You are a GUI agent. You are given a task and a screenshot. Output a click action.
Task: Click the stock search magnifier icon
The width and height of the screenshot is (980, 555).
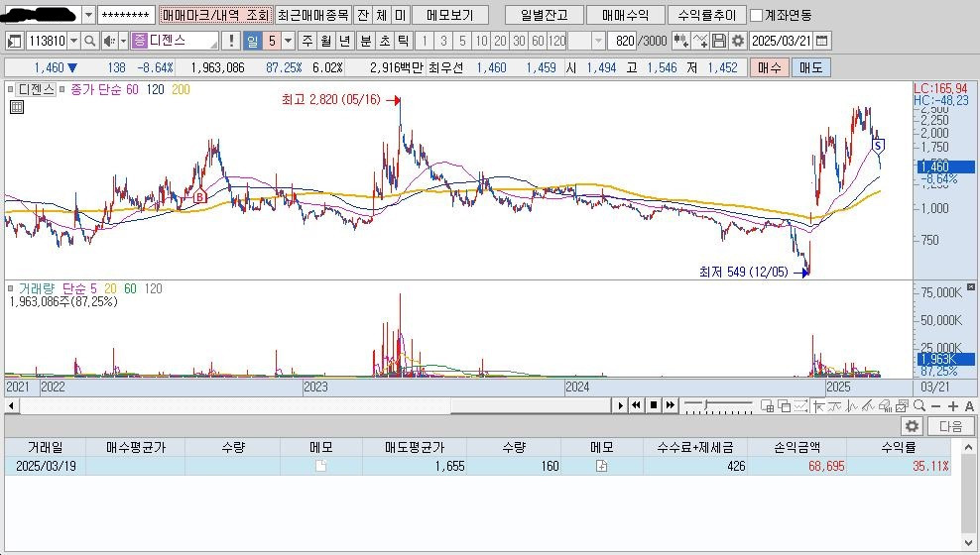pyautogui.click(x=89, y=41)
